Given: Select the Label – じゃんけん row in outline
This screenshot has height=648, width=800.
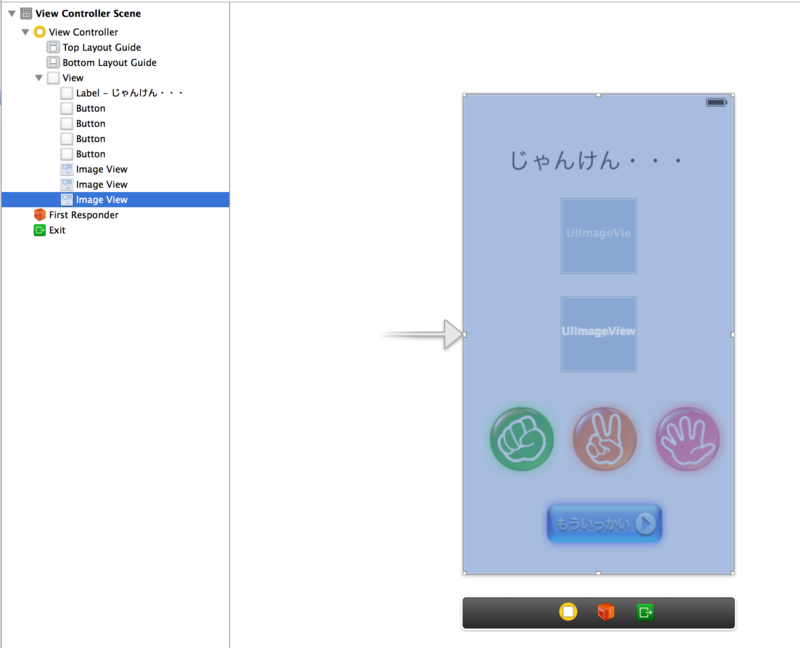Looking at the screenshot, I should [115, 93].
